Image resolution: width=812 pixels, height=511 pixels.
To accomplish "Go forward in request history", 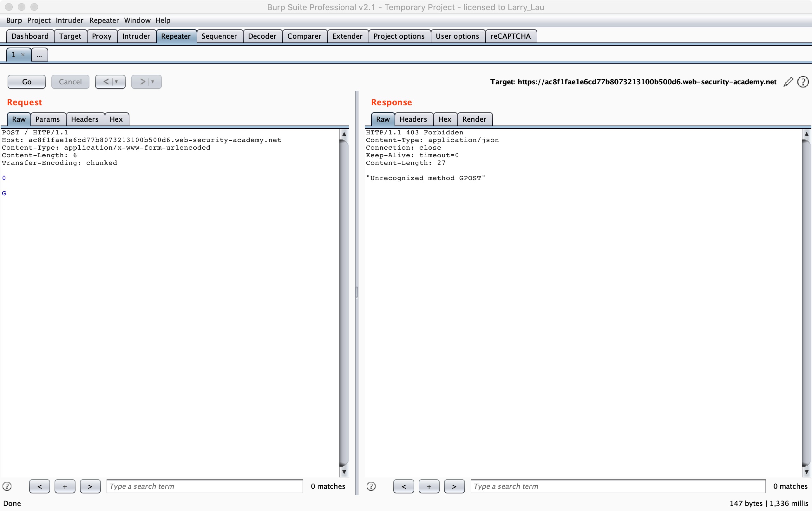I will [x=142, y=82].
